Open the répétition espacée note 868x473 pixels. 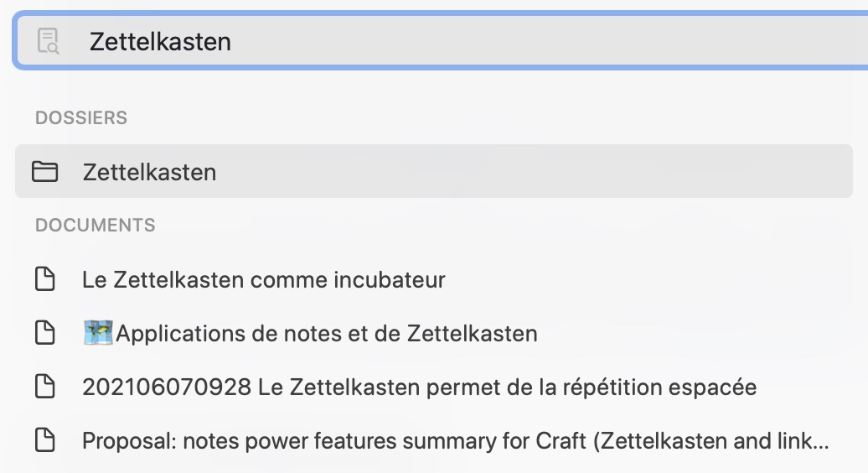tap(419, 387)
